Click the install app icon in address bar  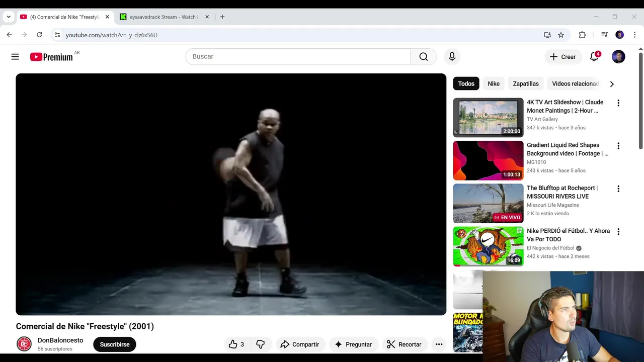547,35
